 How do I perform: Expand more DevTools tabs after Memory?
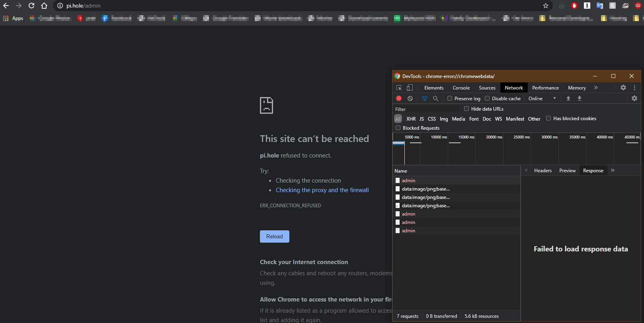596,88
